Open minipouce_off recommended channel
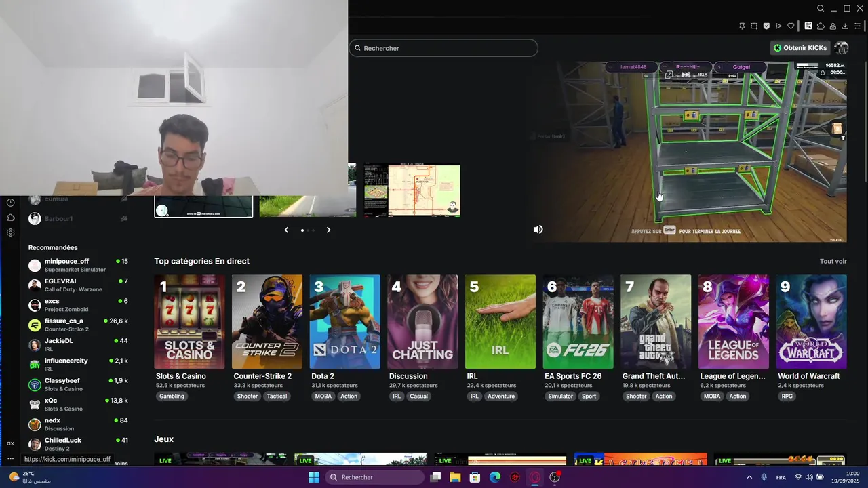Screen dimensions: 868x488 pos(78,265)
